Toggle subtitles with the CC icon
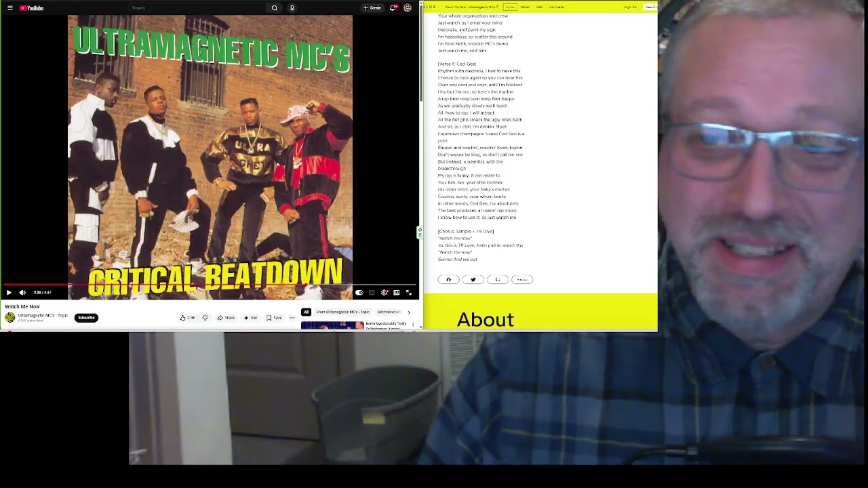 372,292
